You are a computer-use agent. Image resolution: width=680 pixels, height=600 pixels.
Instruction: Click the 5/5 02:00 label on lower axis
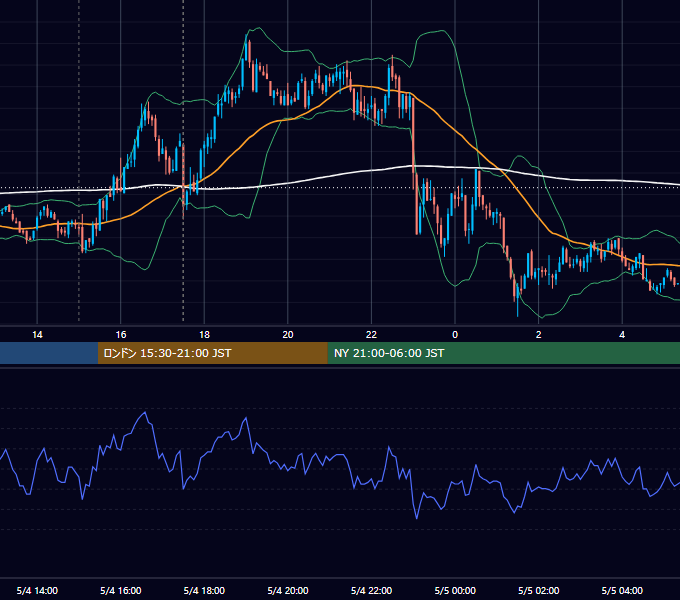point(539,590)
